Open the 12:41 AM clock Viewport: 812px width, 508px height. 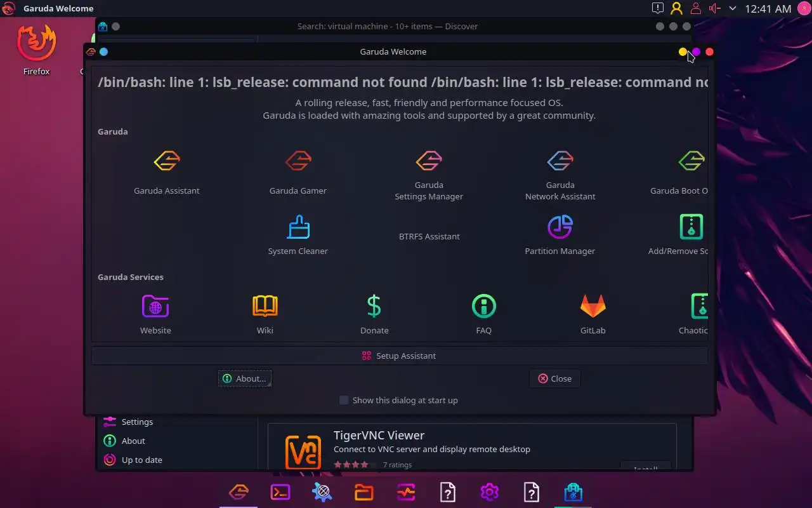[x=768, y=8]
